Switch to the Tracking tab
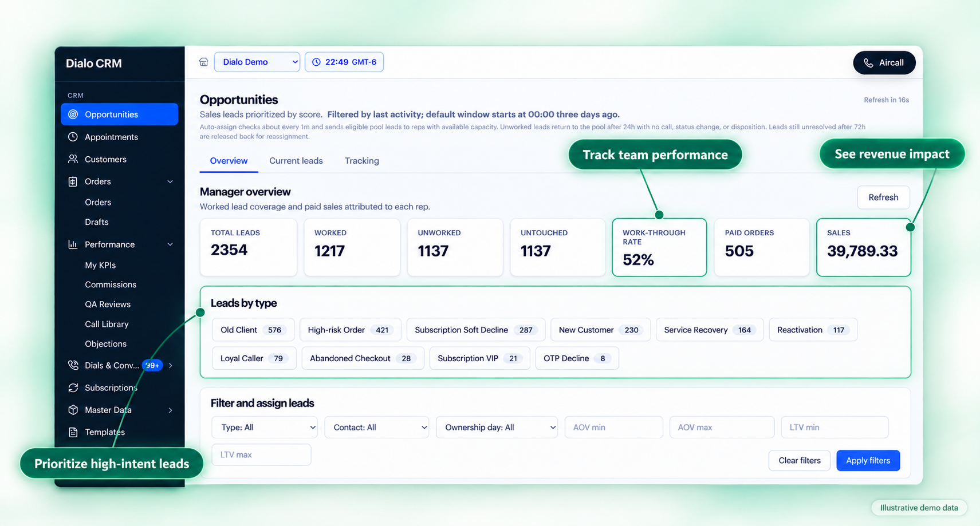Screen dimensions: 980x526 362,161
